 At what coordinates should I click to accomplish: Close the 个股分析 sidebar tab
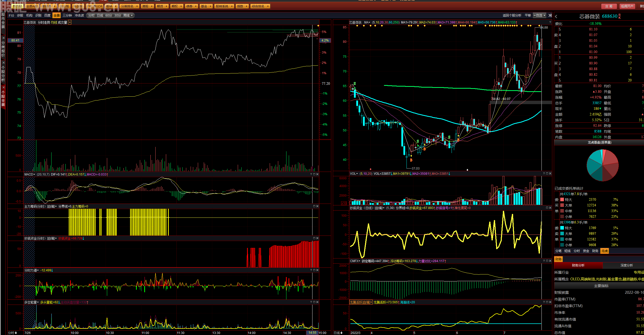point(3,63)
